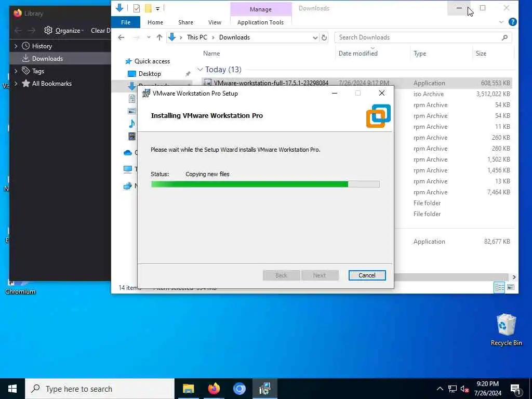Refresh the Downloads folder
The height and width of the screenshot is (399, 532).
(x=324, y=37)
